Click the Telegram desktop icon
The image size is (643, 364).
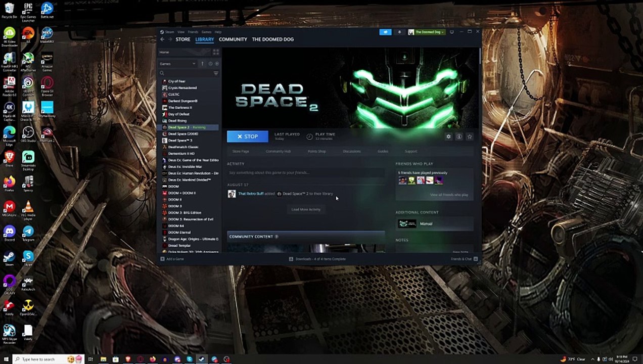28,233
